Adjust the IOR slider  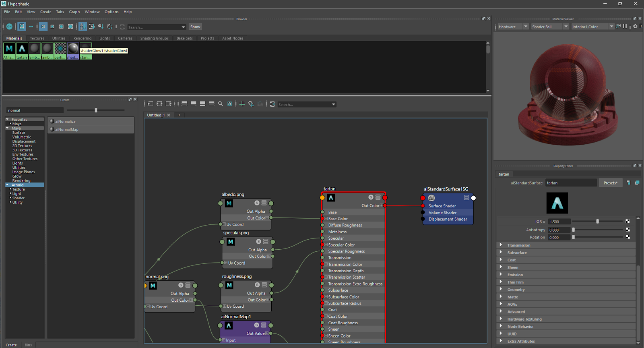[x=598, y=221]
